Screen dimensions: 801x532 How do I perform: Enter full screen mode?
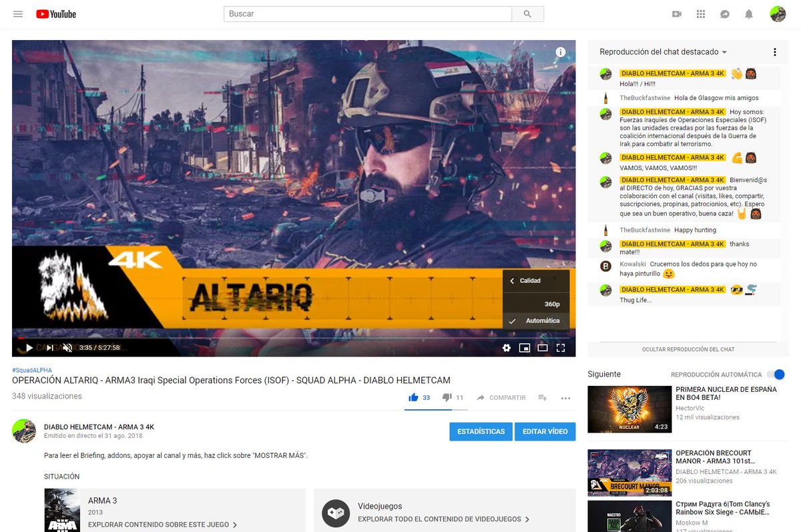(561, 348)
